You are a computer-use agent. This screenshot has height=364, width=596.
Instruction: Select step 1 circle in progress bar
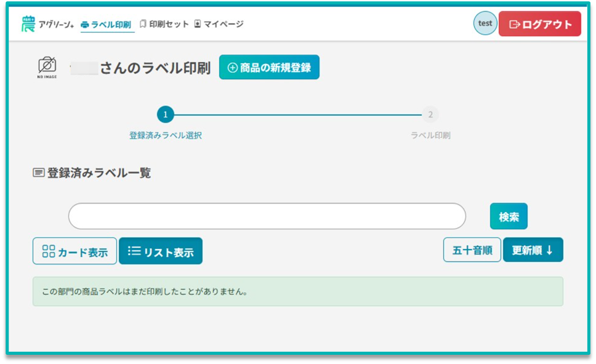[x=165, y=114]
